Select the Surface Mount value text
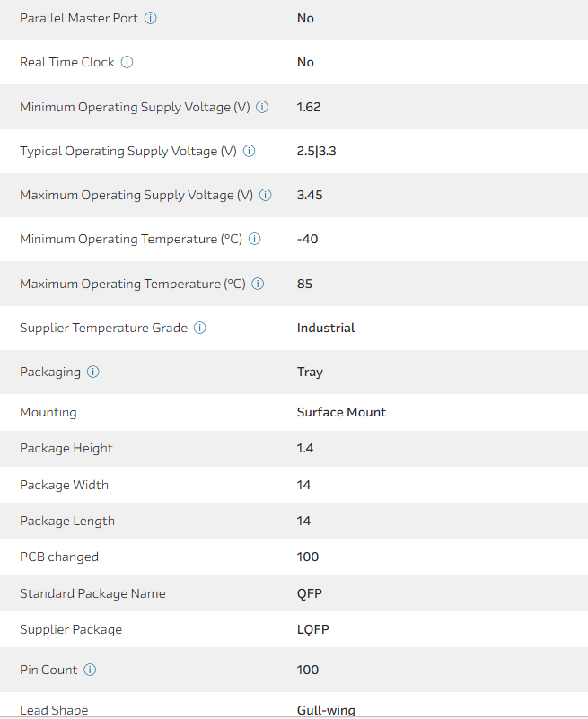Screen dimensions: 588x719 point(341,412)
